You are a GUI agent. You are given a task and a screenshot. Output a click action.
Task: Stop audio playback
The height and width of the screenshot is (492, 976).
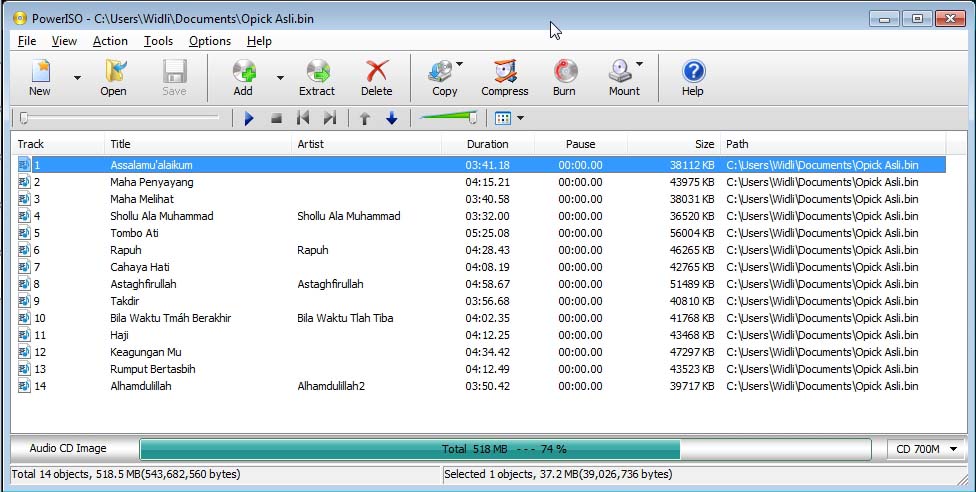pos(277,118)
